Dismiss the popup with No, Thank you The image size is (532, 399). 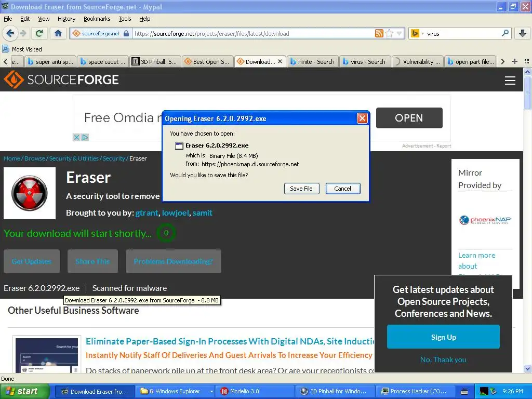[443, 360]
